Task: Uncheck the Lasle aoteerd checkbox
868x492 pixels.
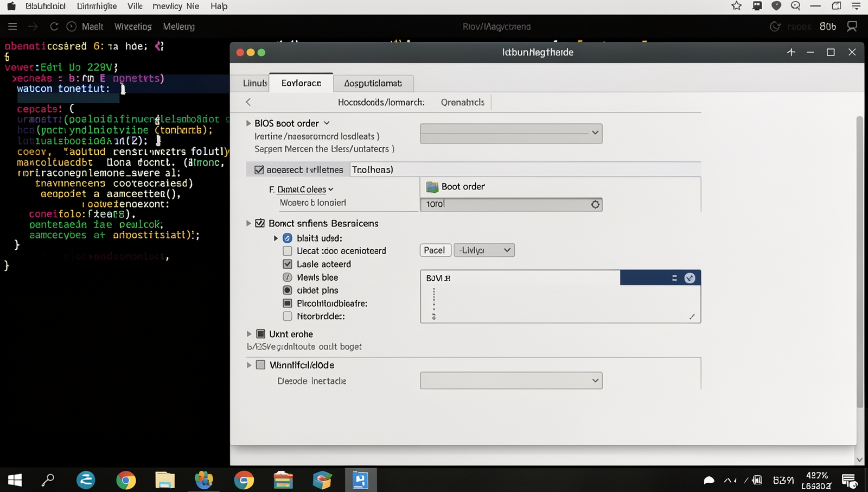Action: click(x=288, y=264)
